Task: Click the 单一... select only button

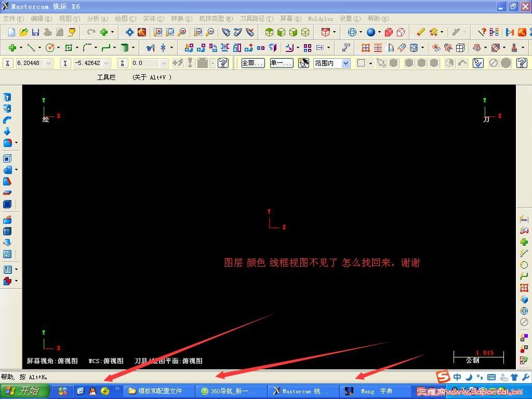Action: pyautogui.click(x=282, y=63)
